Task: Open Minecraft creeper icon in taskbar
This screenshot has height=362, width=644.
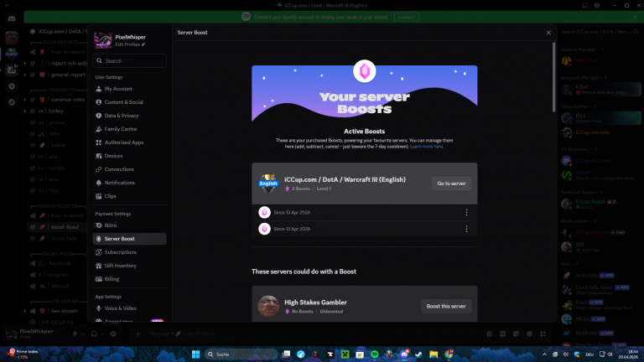Action: [x=345, y=354]
